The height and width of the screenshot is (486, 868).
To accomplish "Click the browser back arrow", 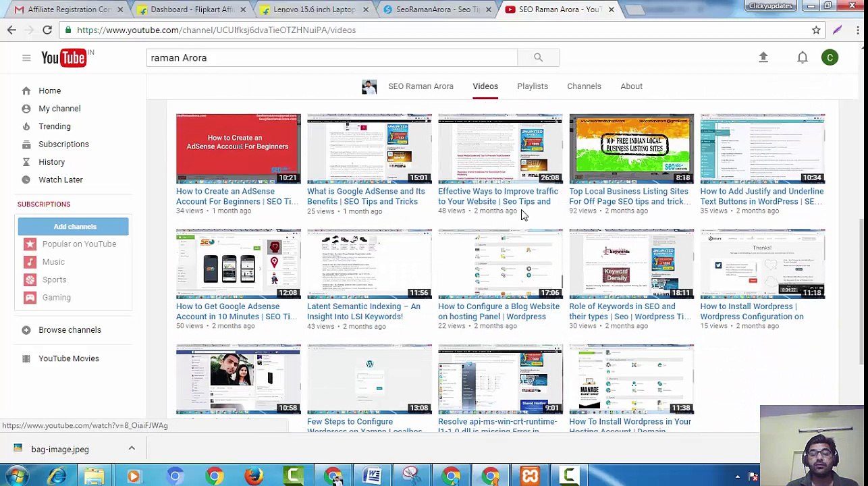I will click(11, 30).
